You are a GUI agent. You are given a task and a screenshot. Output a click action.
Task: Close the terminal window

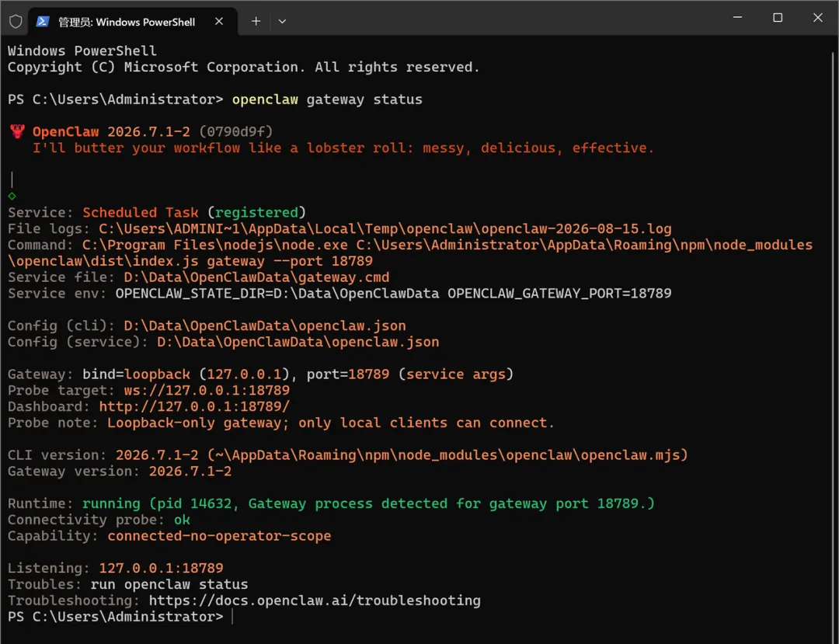[x=817, y=18]
